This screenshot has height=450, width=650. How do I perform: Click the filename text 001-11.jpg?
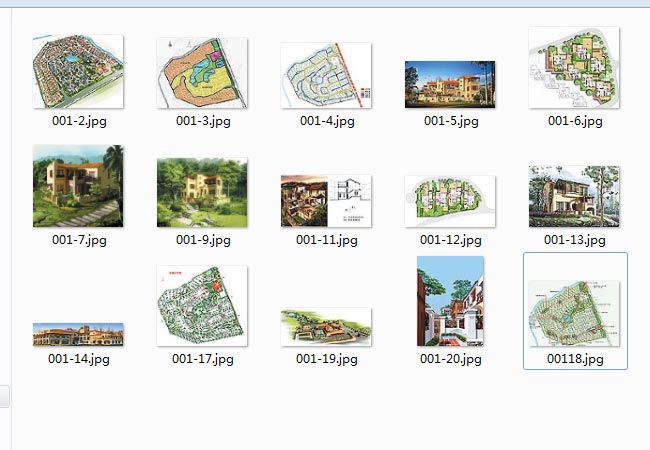point(326,240)
